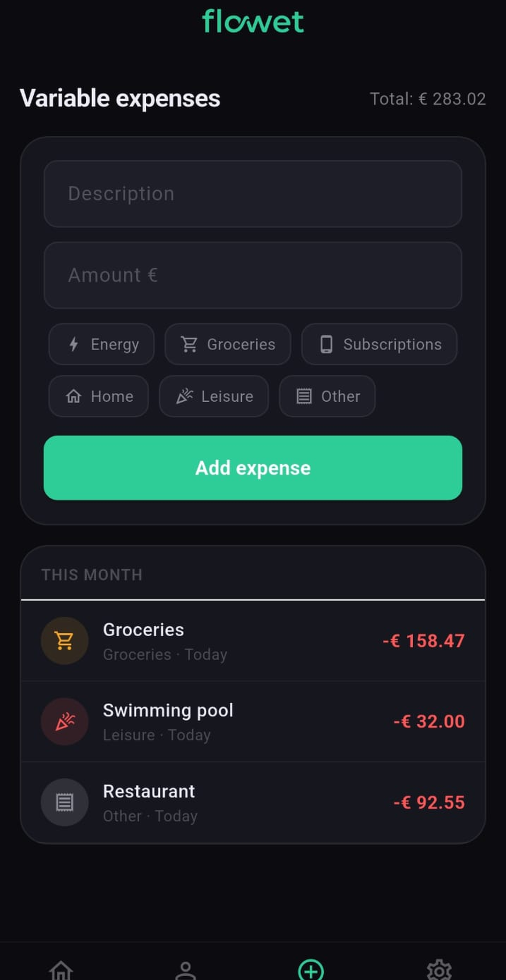
Task: Select the Energy category chip
Action: point(102,344)
